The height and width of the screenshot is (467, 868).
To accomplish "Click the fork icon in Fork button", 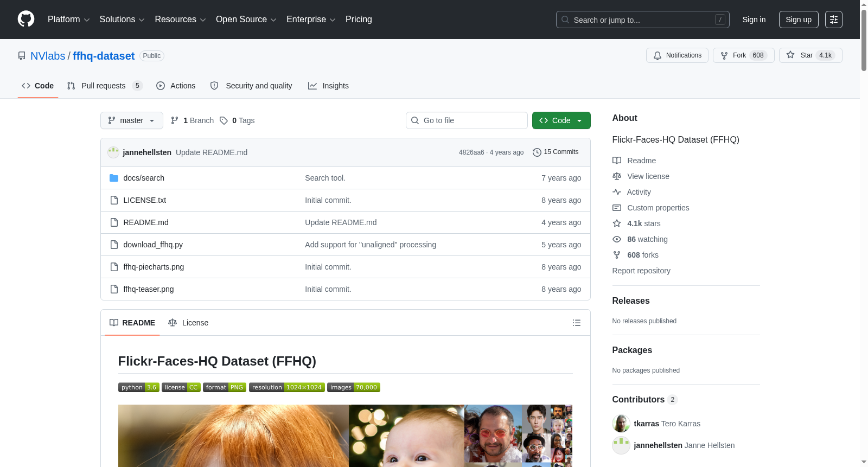I will pos(724,55).
